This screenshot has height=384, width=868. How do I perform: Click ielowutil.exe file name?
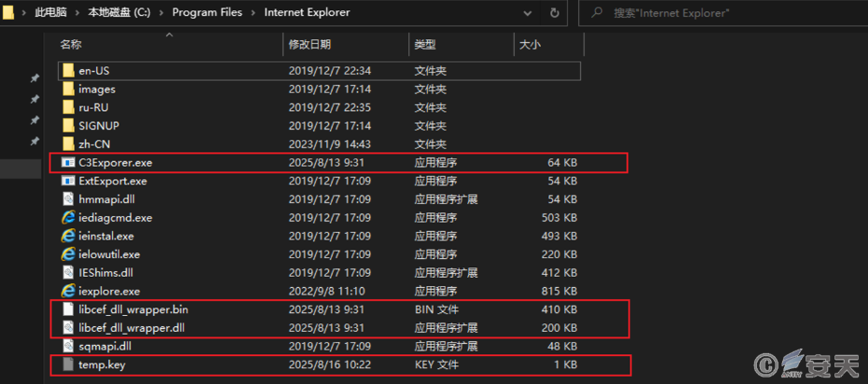tap(109, 254)
